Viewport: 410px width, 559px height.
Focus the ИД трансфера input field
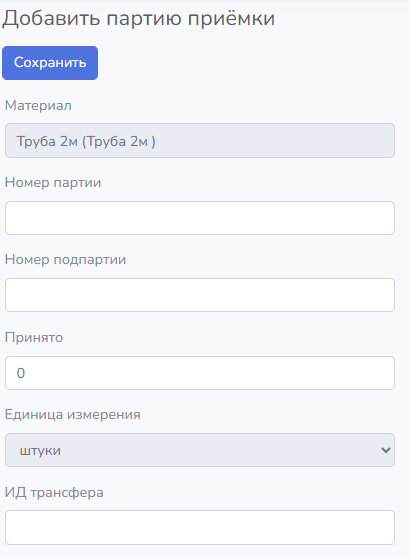(x=200, y=527)
